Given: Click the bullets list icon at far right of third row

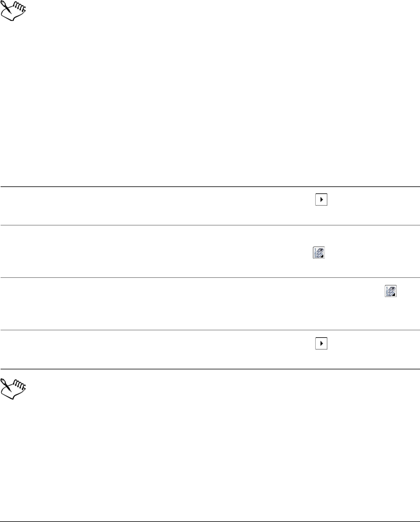Looking at the screenshot, I should pyautogui.click(x=391, y=291).
